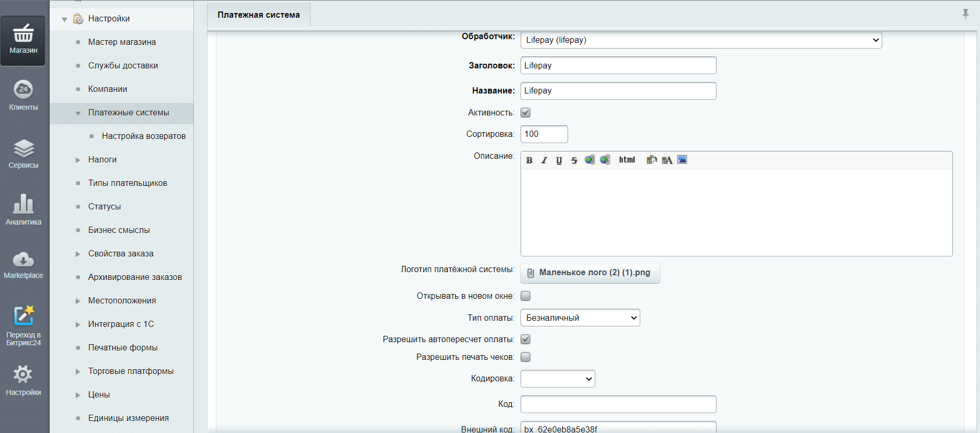Toggle Разрешить печать чеков checkbox

click(x=526, y=357)
